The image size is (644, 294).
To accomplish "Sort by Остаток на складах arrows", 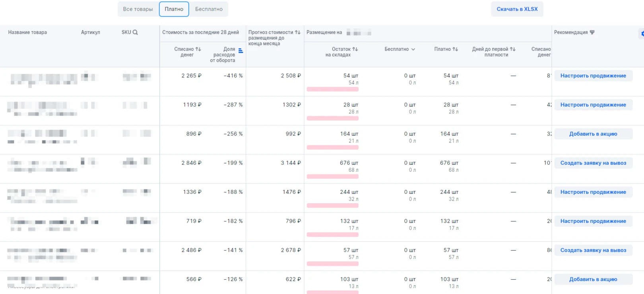I will click(x=355, y=49).
